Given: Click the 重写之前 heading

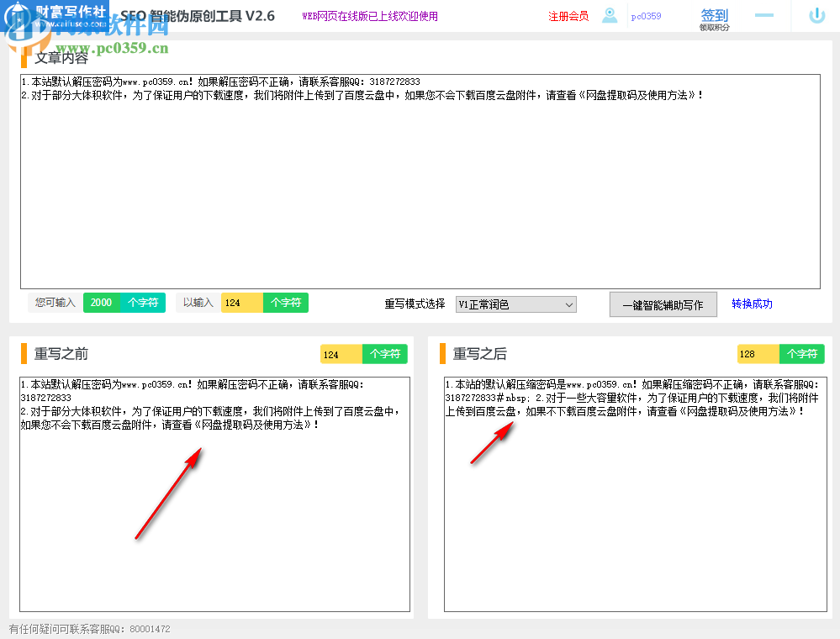Looking at the screenshot, I should pyautogui.click(x=61, y=353).
